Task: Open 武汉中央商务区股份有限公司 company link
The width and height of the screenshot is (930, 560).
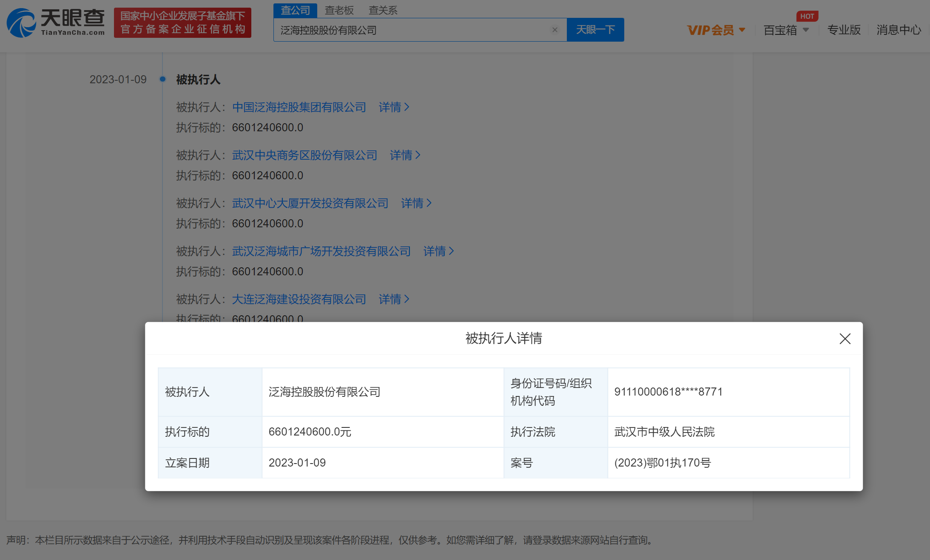Action: (x=304, y=155)
